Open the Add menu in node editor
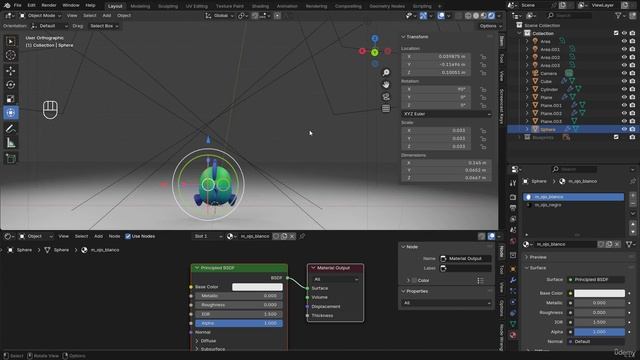 tap(98, 236)
